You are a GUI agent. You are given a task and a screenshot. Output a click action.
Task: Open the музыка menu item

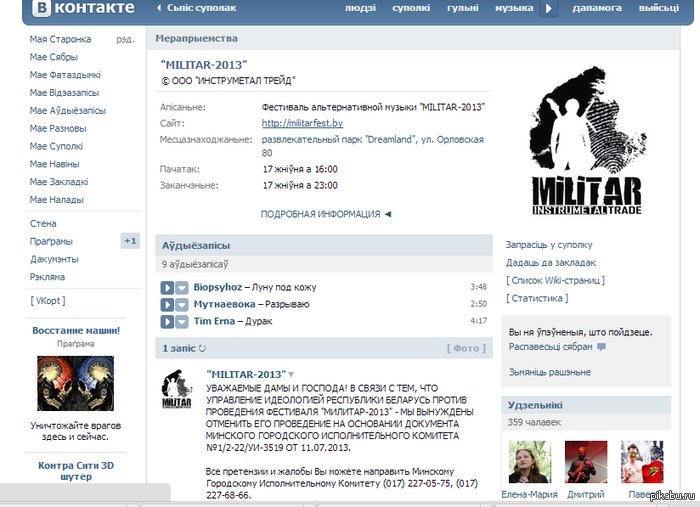click(x=513, y=9)
